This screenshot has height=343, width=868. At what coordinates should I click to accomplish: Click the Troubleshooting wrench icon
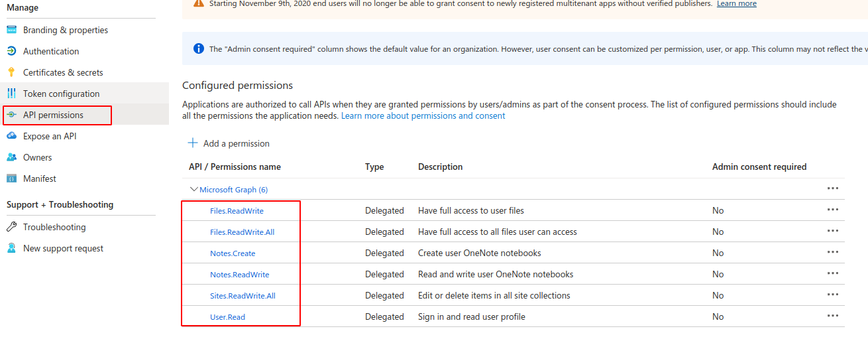[x=11, y=227]
